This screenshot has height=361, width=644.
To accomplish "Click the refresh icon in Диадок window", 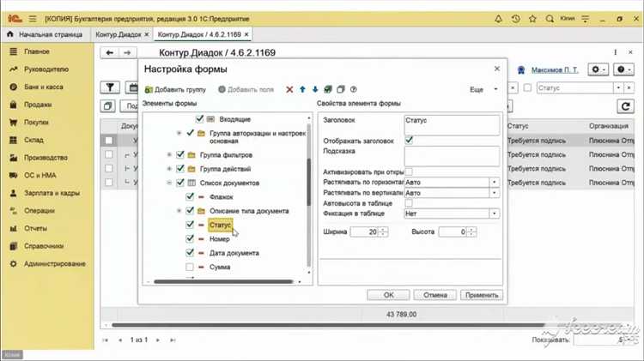I will click(625, 106).
